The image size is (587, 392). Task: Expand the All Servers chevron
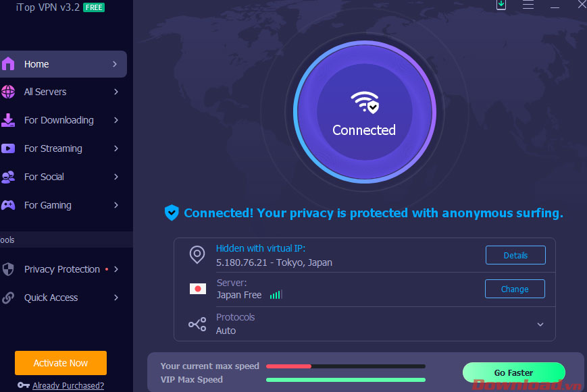click(x=116, y=92)
